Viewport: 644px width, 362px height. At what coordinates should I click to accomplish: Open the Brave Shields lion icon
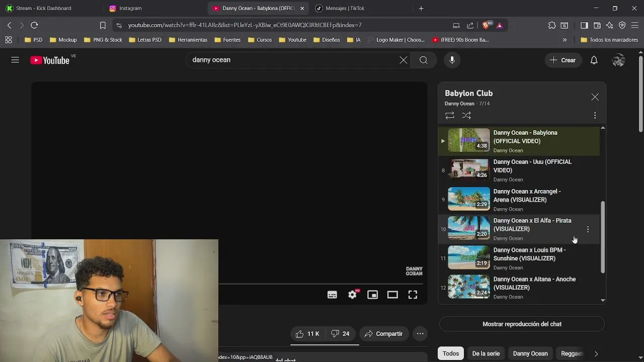486,25
